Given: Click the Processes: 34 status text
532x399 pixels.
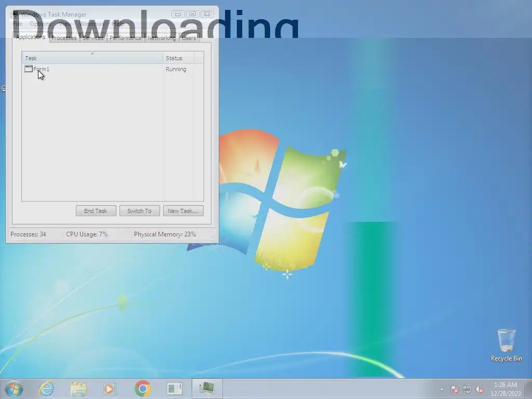Looking at the screenshot, I should [28, 234].
